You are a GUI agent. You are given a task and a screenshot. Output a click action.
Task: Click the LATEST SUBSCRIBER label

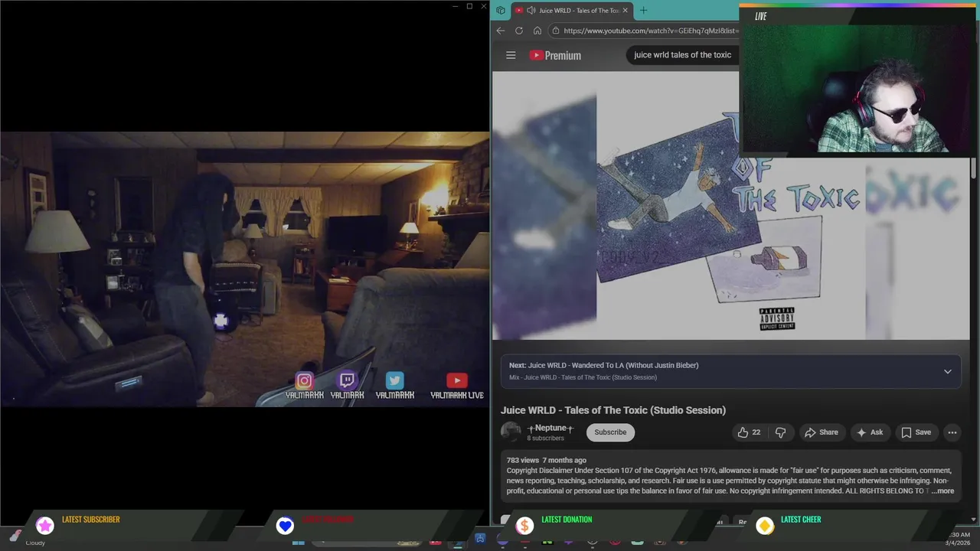coord(90,520)
